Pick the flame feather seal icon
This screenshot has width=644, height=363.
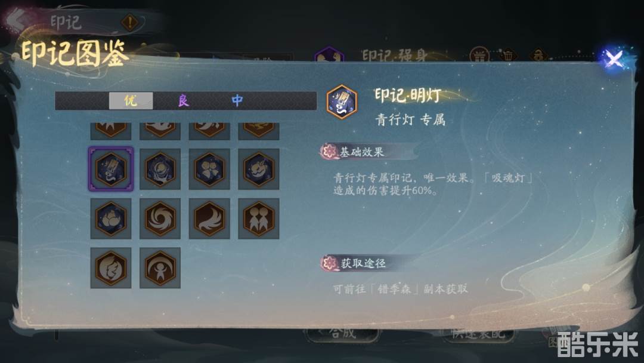pos(111,267)
